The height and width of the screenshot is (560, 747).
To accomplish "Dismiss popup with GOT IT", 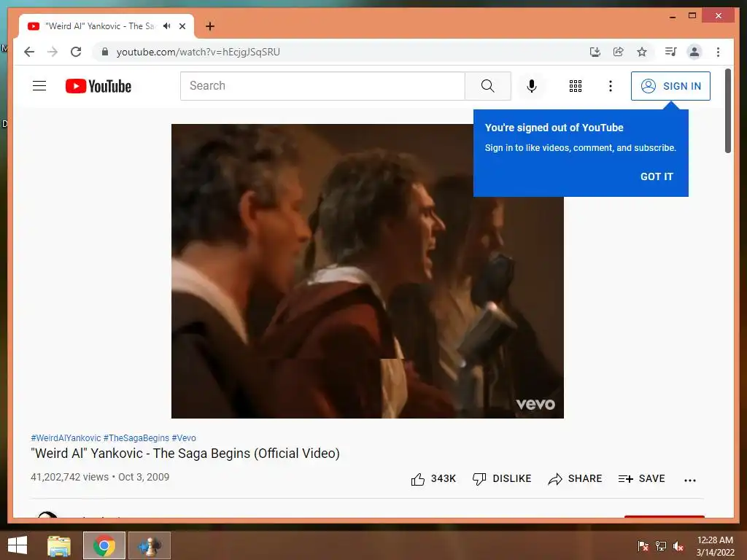I will (x=657, y=176).
